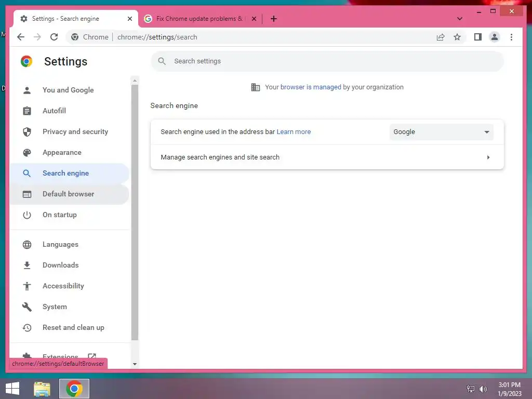Click the restore clock icon for Reset and clean up
The image size is (532, 399).
click(x=27, y=328)
